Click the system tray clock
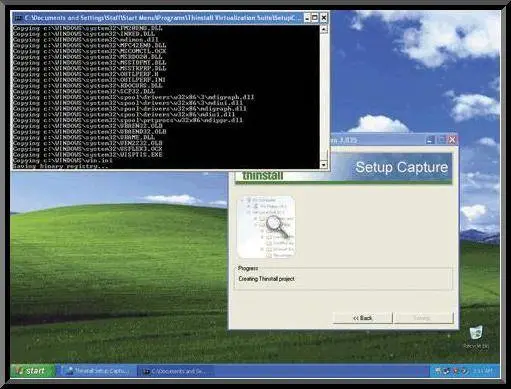 click(482, 371)
